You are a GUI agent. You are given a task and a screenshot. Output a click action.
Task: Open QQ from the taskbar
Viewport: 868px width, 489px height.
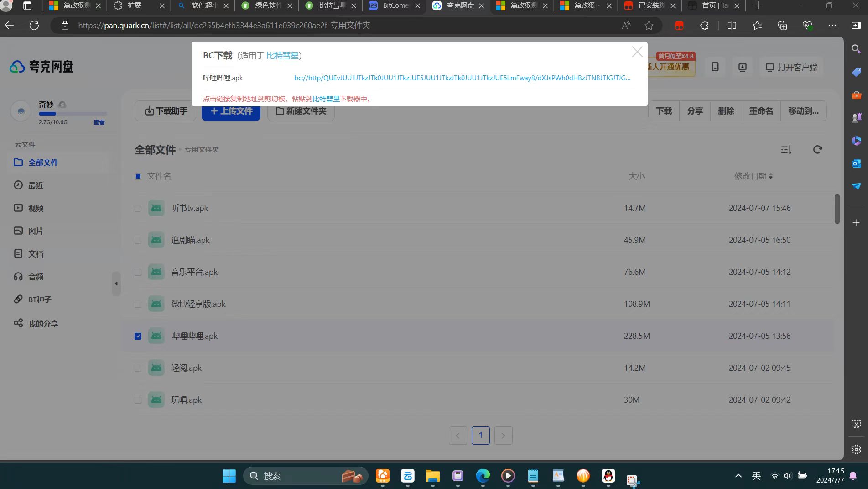click(608, 476)
